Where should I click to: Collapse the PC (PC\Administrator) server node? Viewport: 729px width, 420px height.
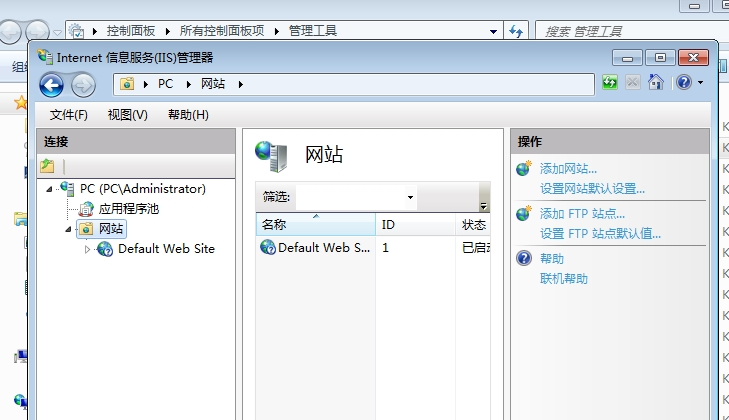49,189
